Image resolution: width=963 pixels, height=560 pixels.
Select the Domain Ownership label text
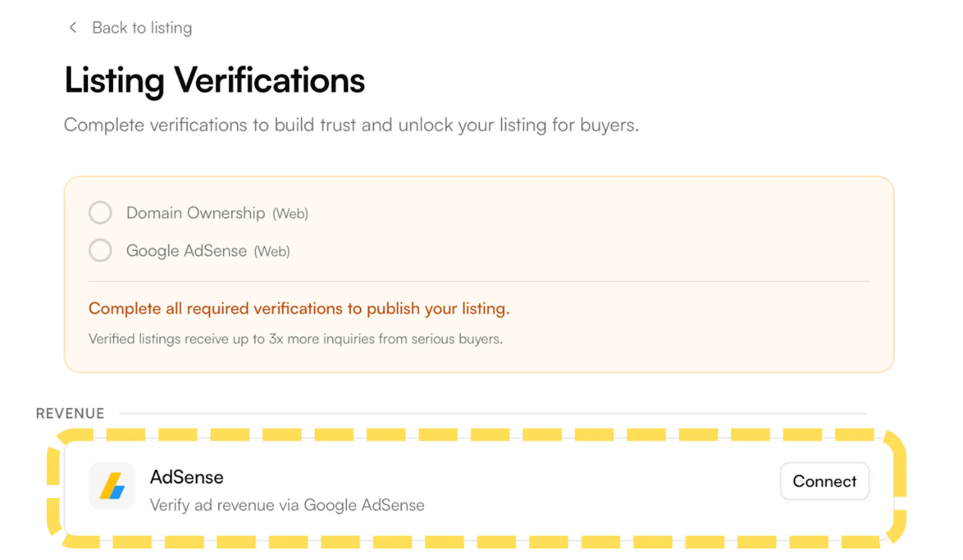point(196,213)
